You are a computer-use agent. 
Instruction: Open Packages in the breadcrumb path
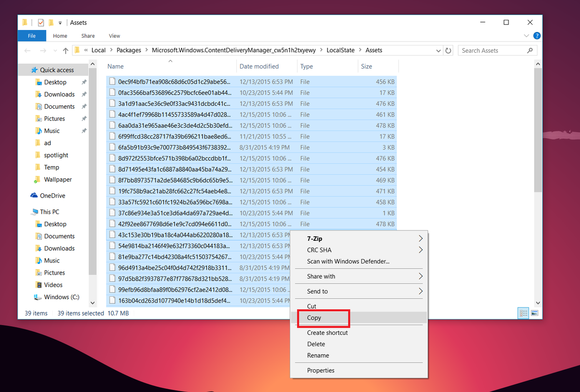coord(128,50)
